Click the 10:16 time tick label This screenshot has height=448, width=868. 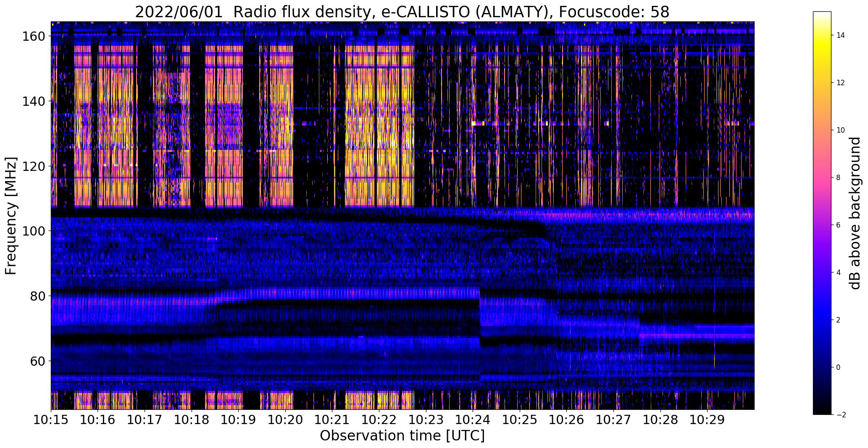(x=98, y=420)
